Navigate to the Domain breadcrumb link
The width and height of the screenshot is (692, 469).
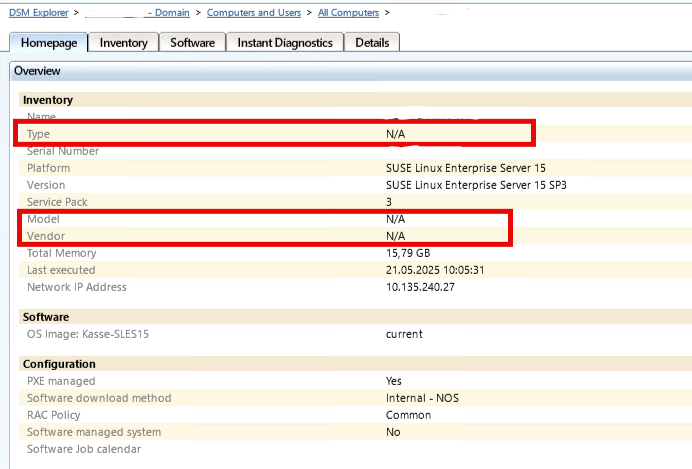[167, 13]
